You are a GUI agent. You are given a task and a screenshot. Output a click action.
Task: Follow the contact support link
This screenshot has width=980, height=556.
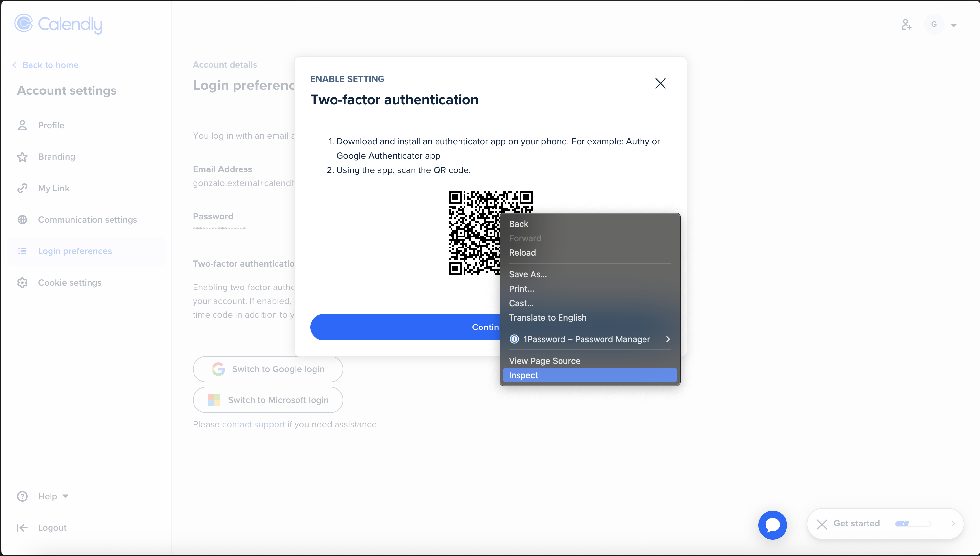[x=253, y=424]
